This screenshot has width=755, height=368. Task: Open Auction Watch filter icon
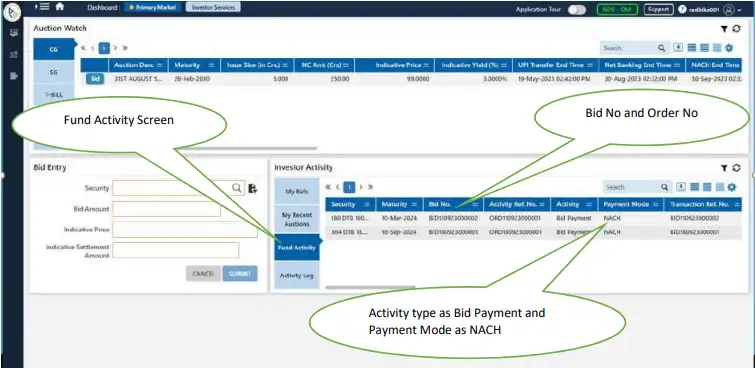[x=724, y=29]
